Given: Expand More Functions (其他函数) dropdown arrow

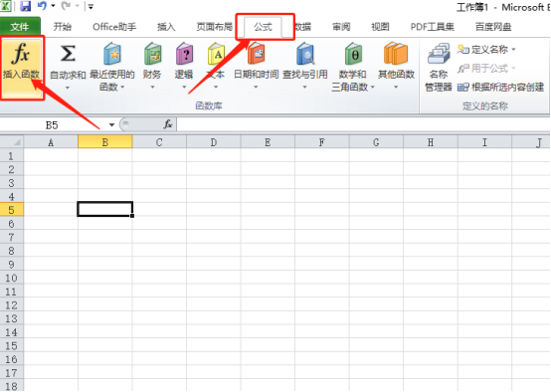Looking at the screenshot, I should click(x=396, y=88).
